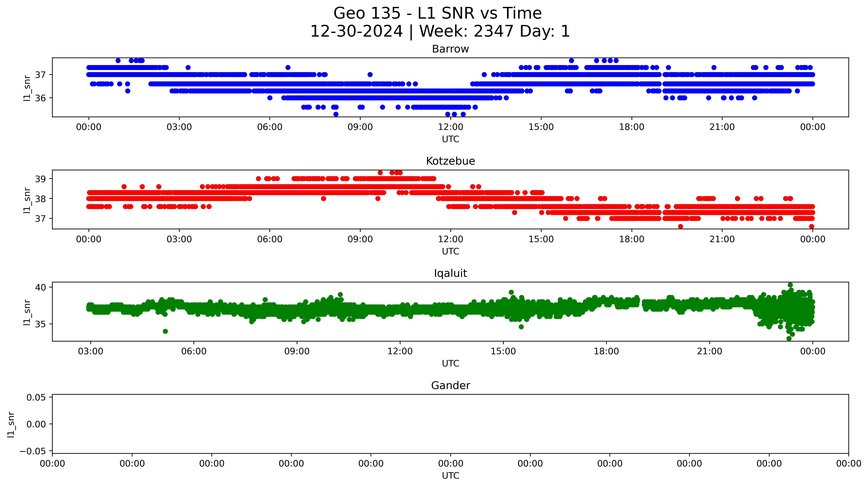The height and width of the screenshot is (487, 868).
Task: Click the l1_snr y-axis label of Kotzebue plot
Action: tap(27, 200)
